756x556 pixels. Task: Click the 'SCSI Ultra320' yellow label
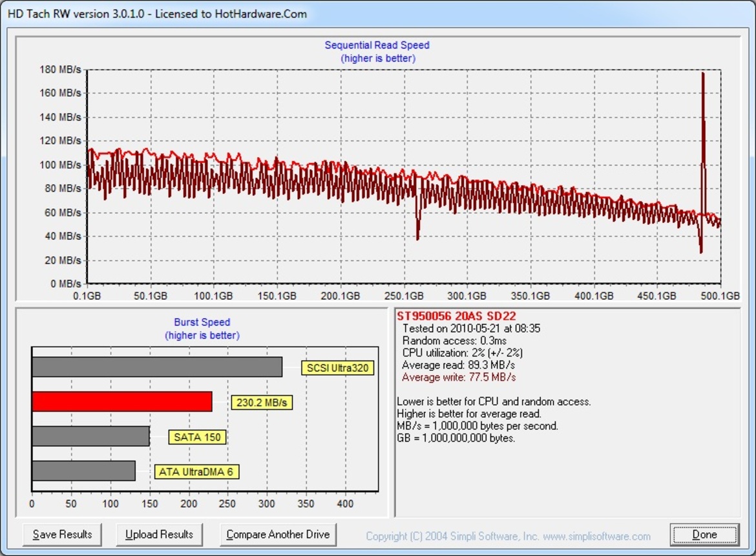click(337, 368)
